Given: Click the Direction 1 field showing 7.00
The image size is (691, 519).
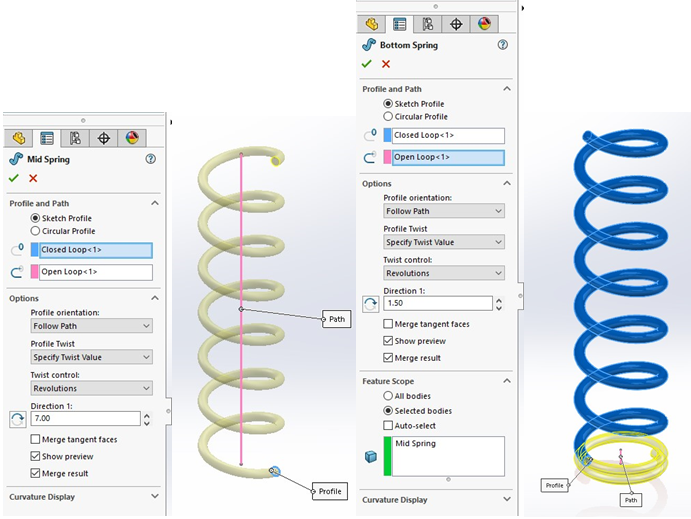Looking at the screenshot, I should pos(85,419).
